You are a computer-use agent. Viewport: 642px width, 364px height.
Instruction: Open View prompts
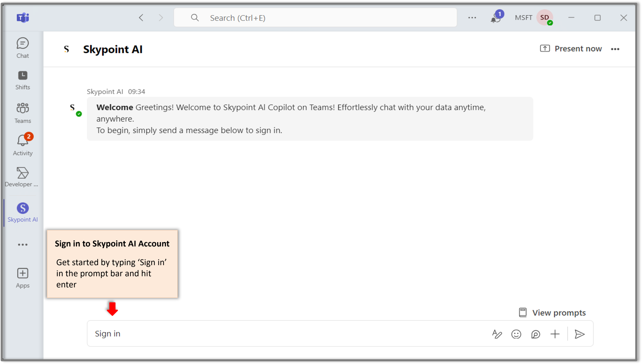point(552,313)
